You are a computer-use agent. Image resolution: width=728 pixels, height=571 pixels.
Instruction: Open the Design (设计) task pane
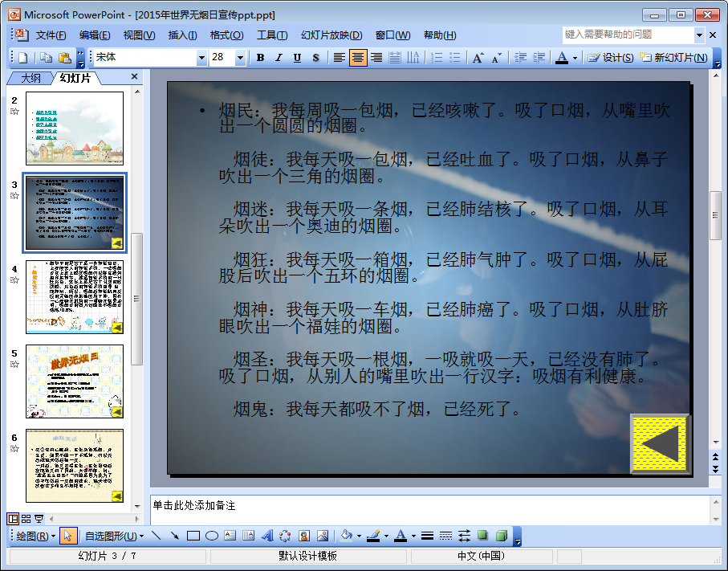(610, 58)
